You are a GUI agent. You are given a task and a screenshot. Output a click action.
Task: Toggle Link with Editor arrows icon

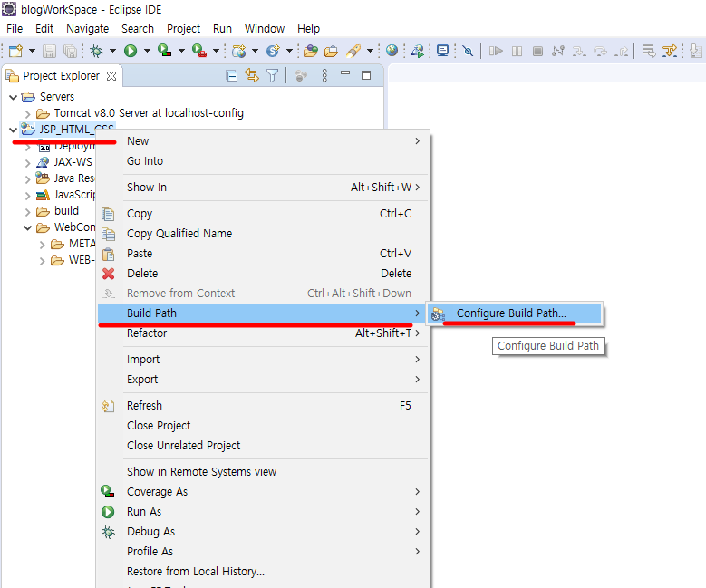tap(252, 75)
